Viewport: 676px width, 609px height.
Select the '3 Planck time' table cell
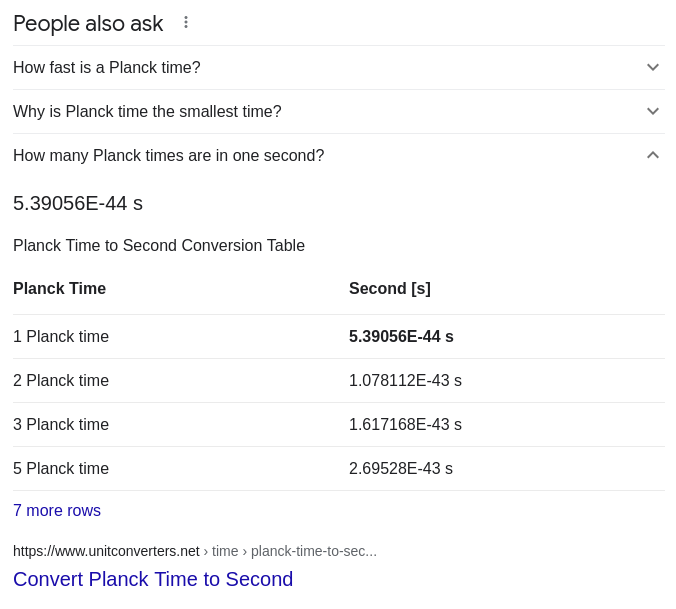tap(61, 425)
